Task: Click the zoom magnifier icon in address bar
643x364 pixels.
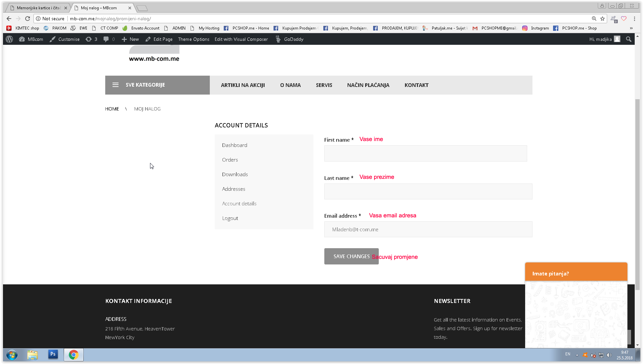Action: (x=594, y=19)
